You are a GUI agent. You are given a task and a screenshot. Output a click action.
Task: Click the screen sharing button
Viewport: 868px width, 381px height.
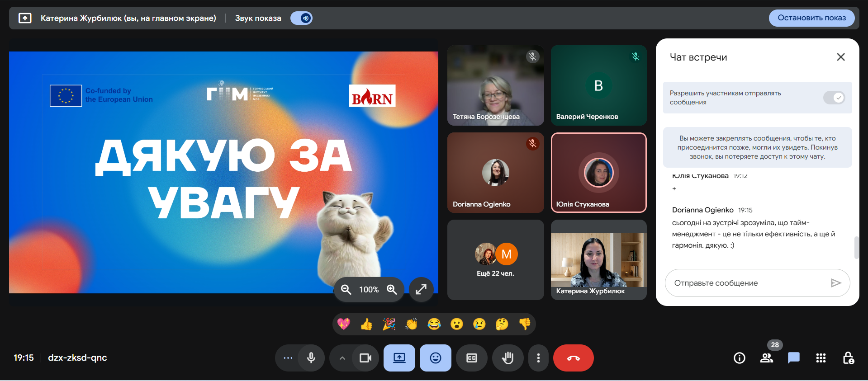[x=399, y=358]
